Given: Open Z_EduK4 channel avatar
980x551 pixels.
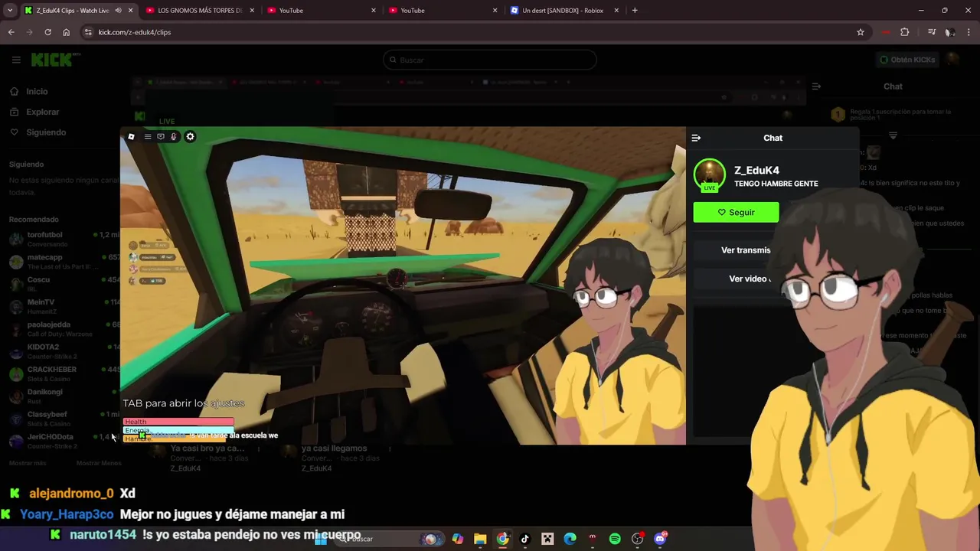Looking at the screenshot, I should 710,174.
